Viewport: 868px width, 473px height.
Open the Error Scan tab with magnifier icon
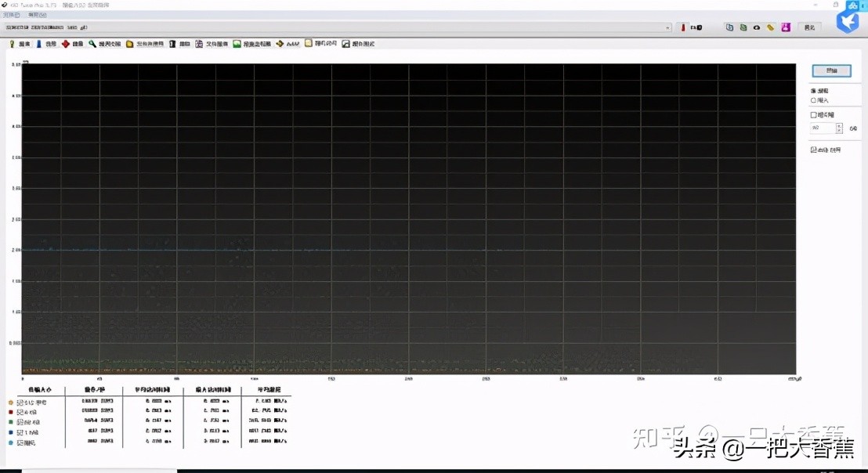pos(105,44)
